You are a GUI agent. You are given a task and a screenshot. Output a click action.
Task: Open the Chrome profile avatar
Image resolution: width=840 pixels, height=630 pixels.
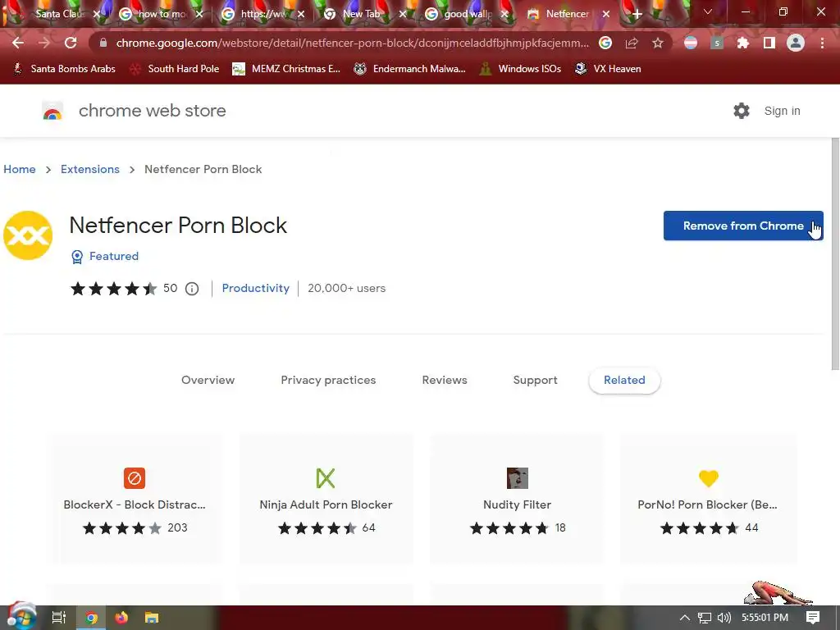(x=796, y=43)
